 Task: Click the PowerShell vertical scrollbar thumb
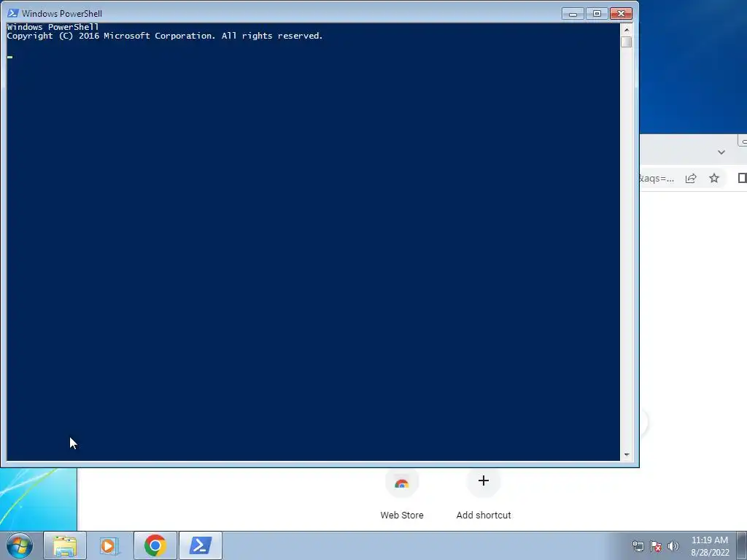(627, 42)
